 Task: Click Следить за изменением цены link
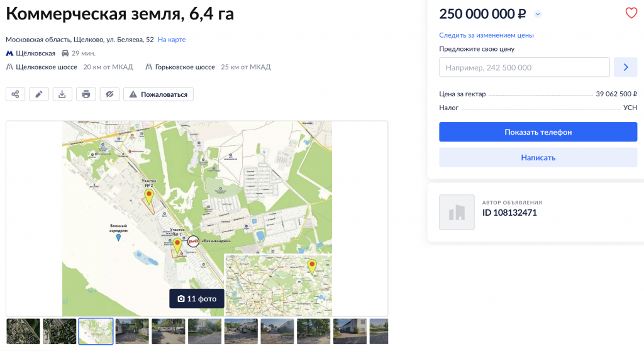pyautogui.click(x=486, y=35)
